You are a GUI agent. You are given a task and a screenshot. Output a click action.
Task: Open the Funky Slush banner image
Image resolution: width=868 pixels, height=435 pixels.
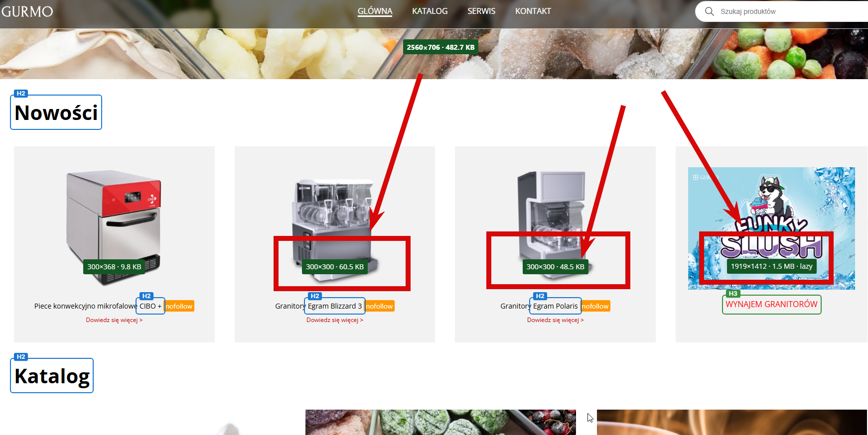click(x=771, y=228)
